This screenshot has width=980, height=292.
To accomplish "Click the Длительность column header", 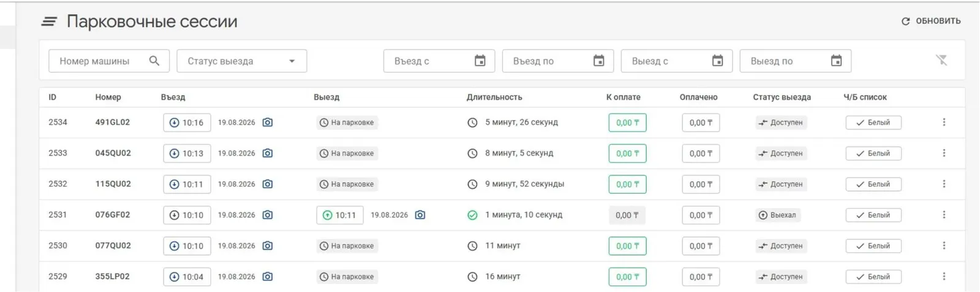I will [494, 97].
